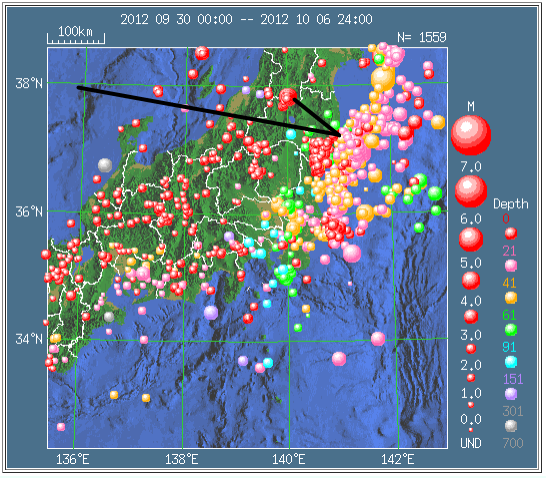Image resolution: width=546 pixels, height=478 pixels.
Task: Click the N= 1559 event count
Action: click(x=422, y=37)
